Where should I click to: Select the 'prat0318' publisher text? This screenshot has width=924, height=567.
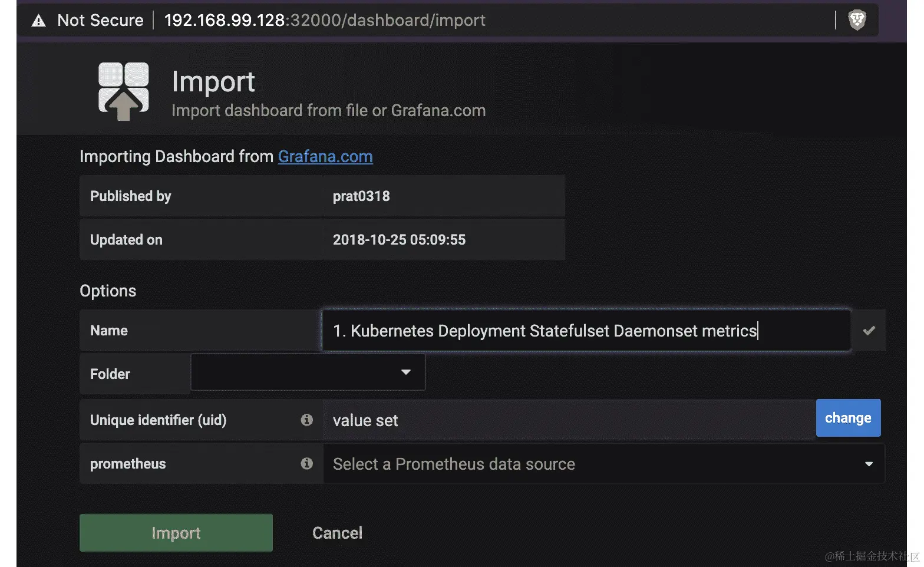coord(361,196)
